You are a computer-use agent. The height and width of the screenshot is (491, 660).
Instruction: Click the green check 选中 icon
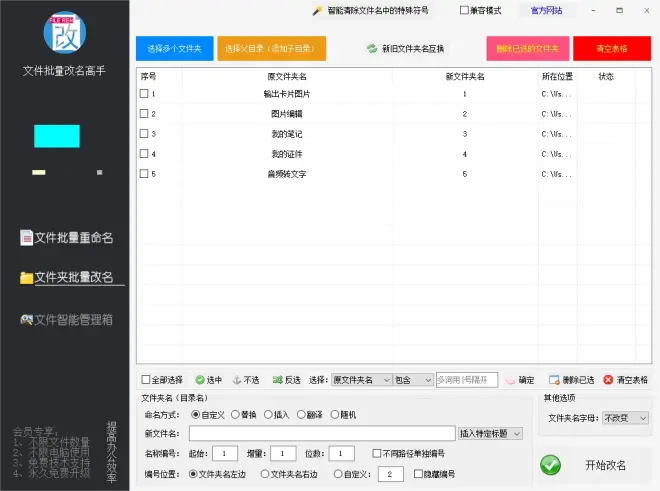200,380
